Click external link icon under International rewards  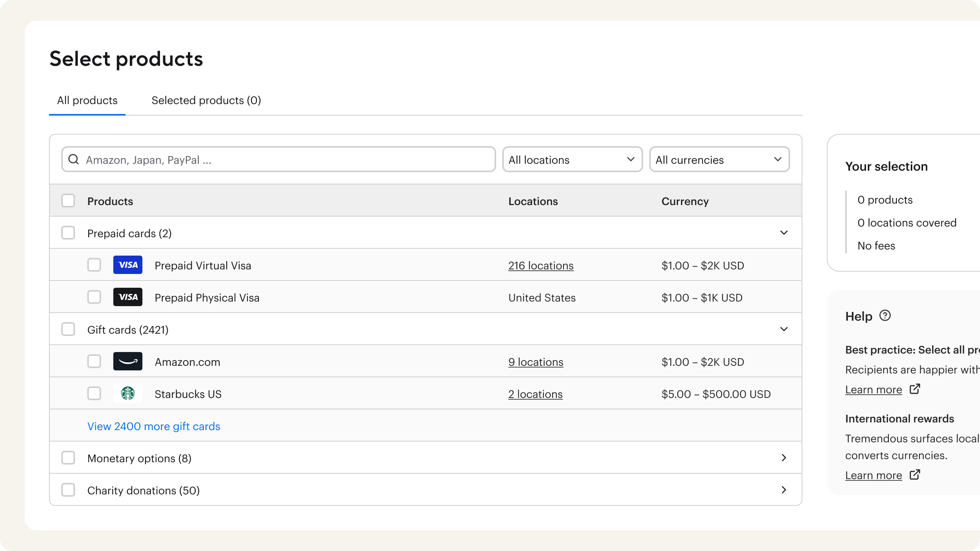click(x=915, y=475)
